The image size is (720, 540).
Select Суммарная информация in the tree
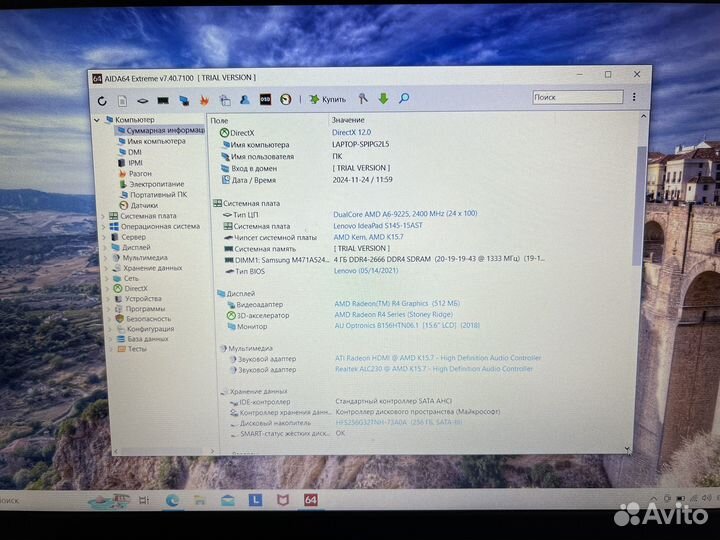161,130
